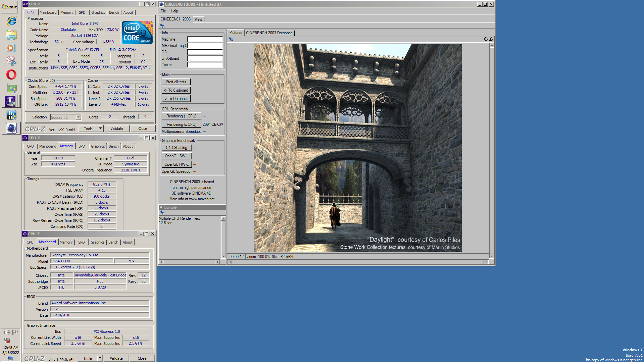Click the Intel Core i3 logo in CPU-Z

pos(137,33)
